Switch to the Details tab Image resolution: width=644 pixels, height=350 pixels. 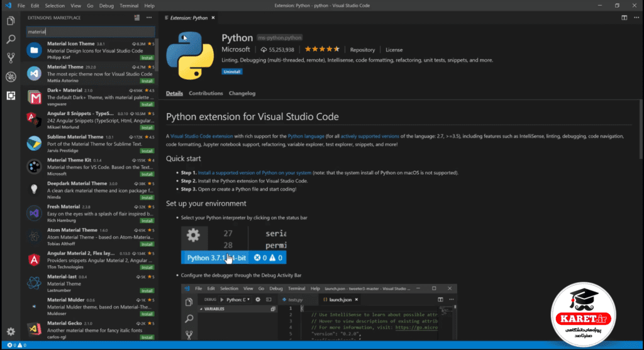point(174,93)
